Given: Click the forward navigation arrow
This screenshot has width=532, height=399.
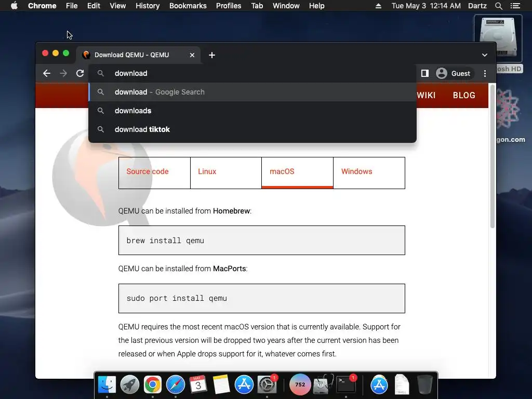Looking at the screenshot, I should point(63,73).
